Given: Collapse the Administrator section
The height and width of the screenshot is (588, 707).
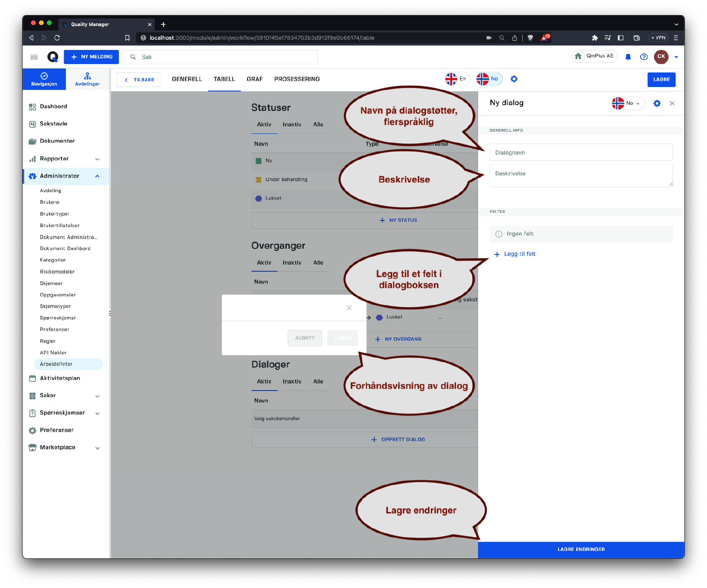Looking at the screenshot, I should point(98,176).
